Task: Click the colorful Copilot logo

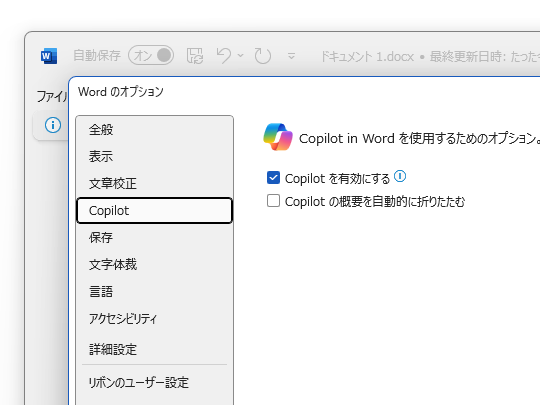Action: click(x=278, y=137)
